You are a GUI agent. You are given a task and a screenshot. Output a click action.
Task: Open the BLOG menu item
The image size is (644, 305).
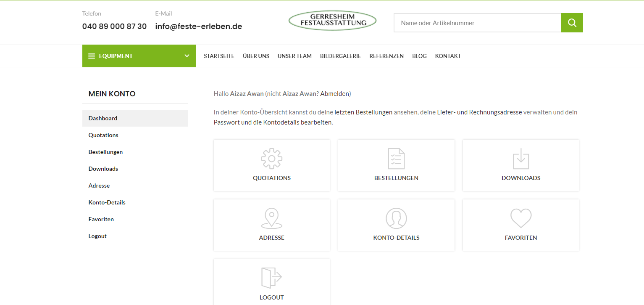coord(419,56)
